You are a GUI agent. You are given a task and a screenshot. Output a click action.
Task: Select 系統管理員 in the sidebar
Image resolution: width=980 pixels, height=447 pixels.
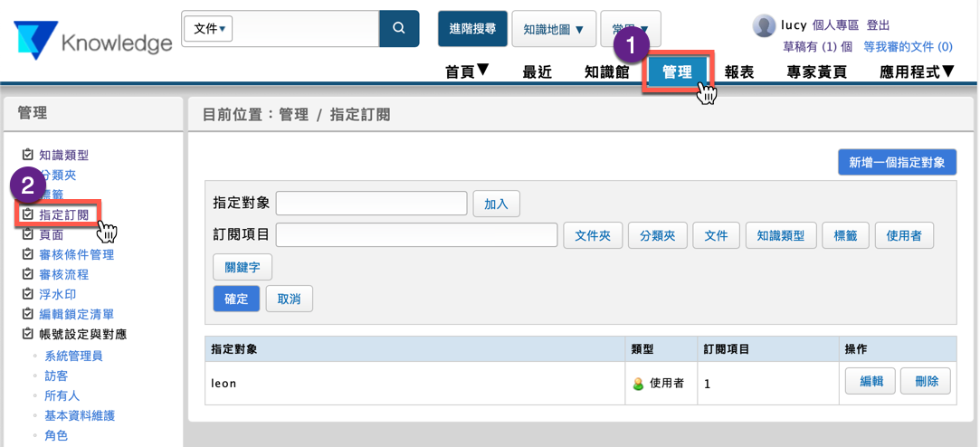[x=73, y=356]
